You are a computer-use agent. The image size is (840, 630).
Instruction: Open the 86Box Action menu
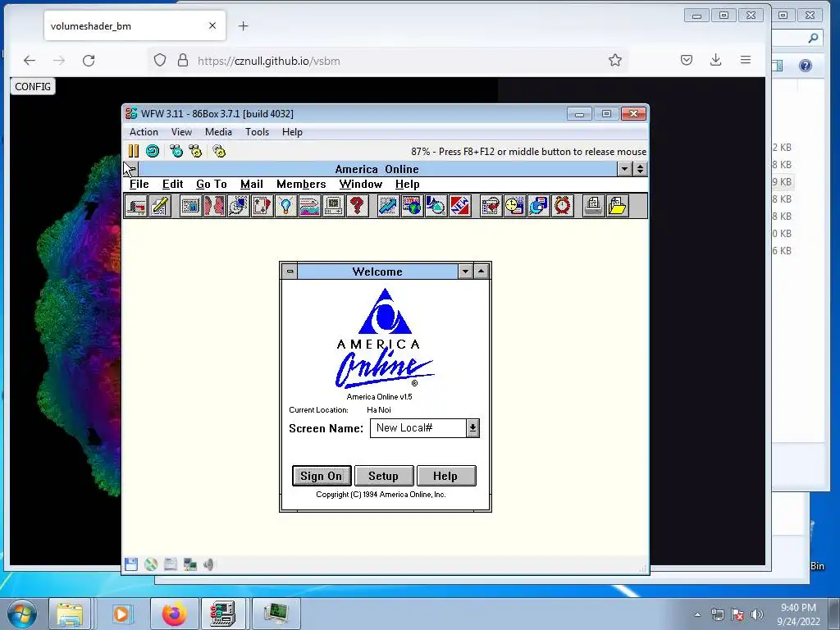tap(144, 132)
